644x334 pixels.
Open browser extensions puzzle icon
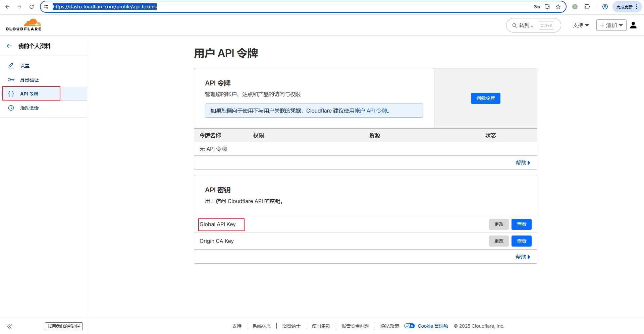click(587, 7)
